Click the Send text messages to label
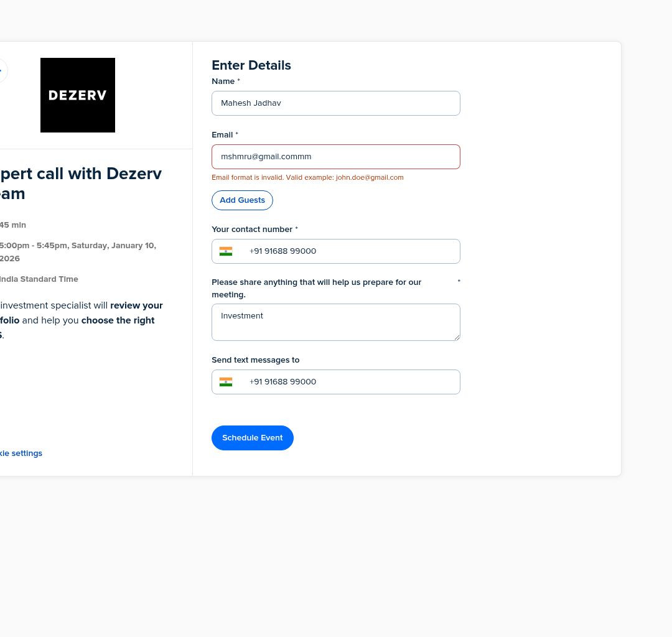This screenshot has width=672, height=637. click(x=256, y=360)
